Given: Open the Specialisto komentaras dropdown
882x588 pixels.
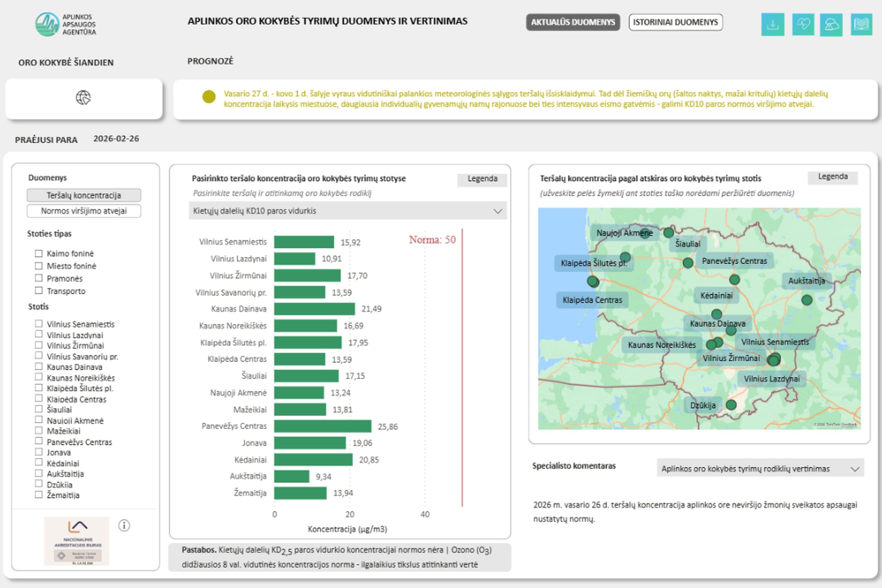Looking at the screenshot, I should click(x=760, y=468).
